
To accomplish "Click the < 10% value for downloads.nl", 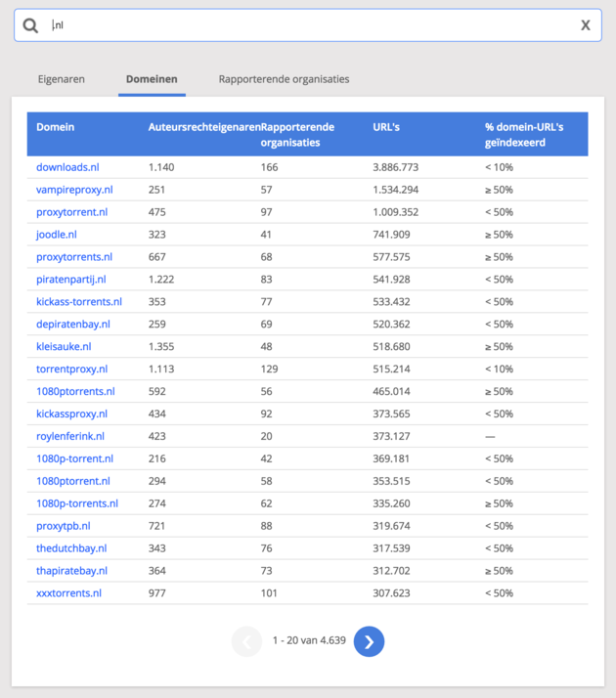I will click(499, 167).
